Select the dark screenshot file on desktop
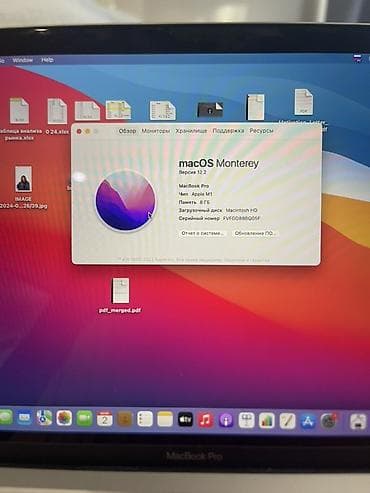Screen dimensions: 370x493 click(x=210, y=109)
